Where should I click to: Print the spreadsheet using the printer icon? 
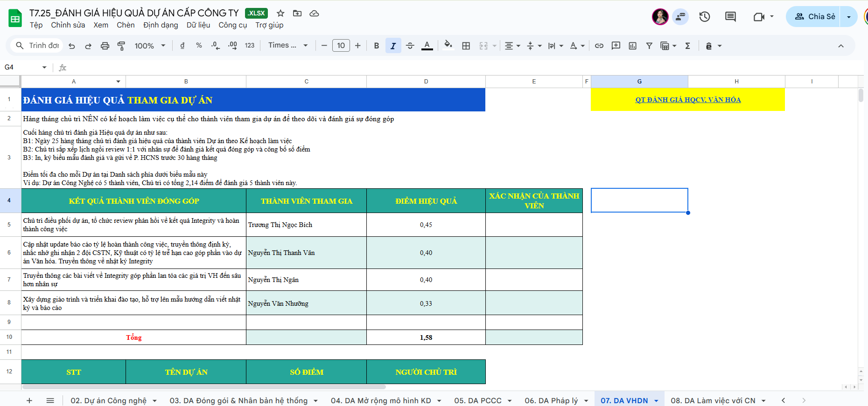[105, 46]
